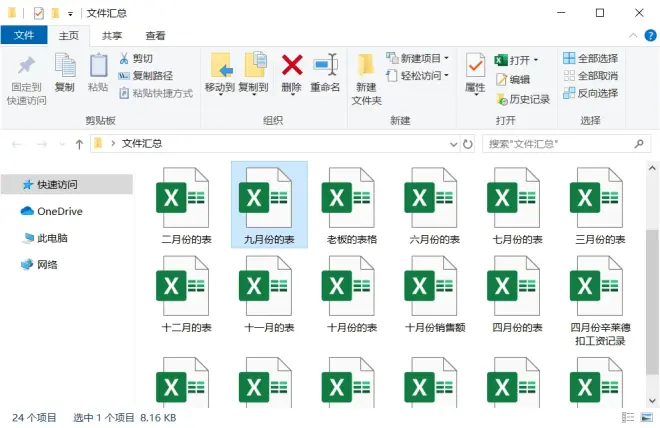Select This PC (此电脑) in sidebar
This screenshot has width=660, height=428.
click(44, 238)
